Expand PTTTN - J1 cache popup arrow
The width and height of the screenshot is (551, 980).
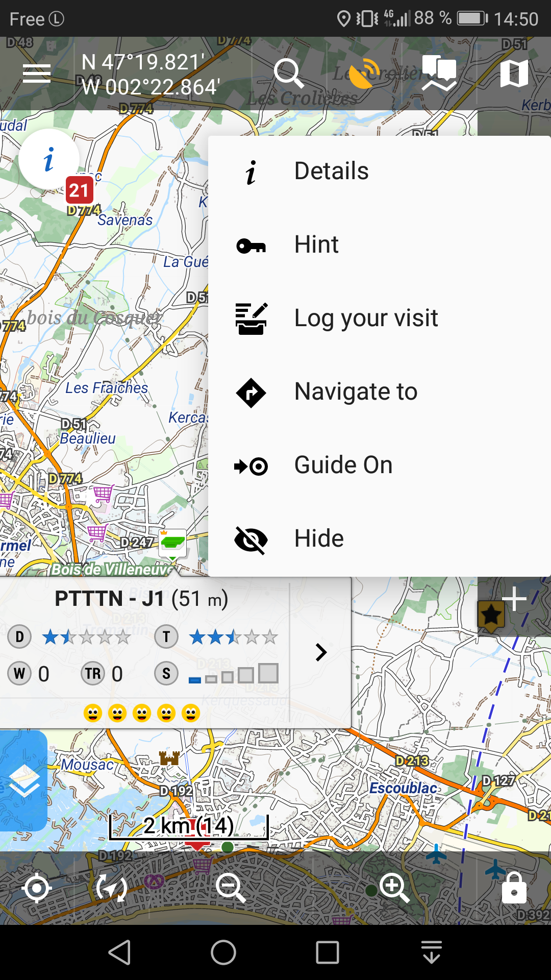[321, 652]
